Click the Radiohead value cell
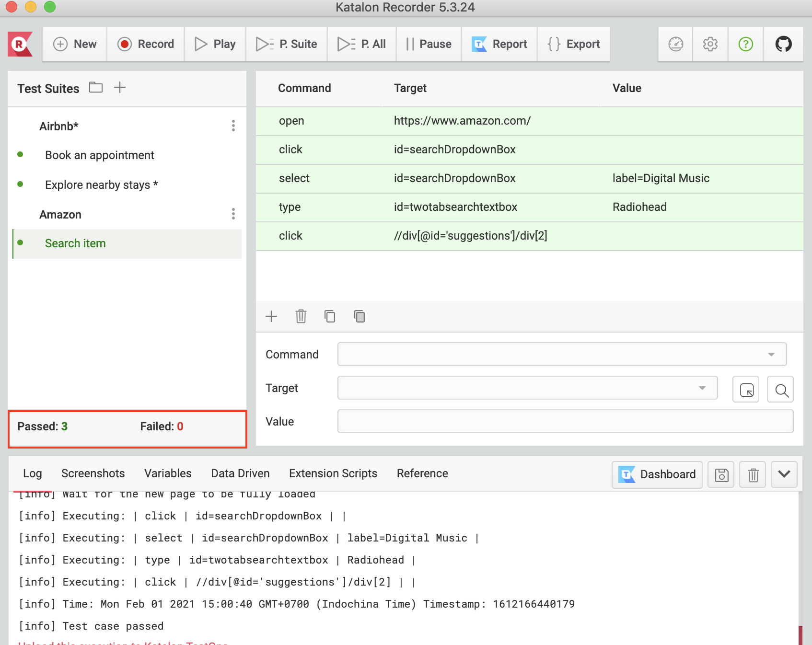This screenshot has height=645, width=812. point(639,207)
